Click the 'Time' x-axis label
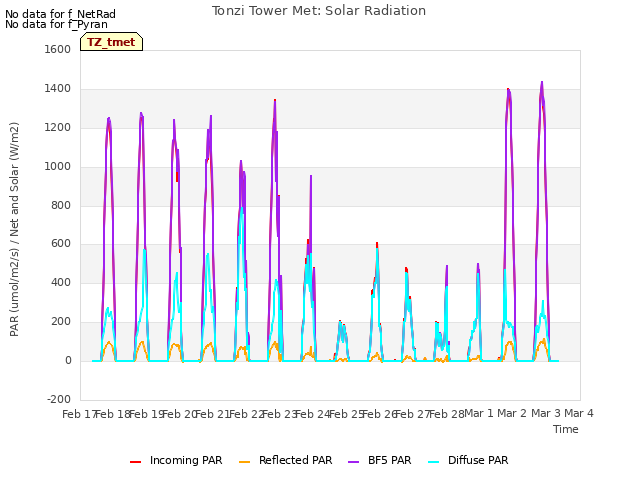This screenshot has width=640, height=480. 566,429
